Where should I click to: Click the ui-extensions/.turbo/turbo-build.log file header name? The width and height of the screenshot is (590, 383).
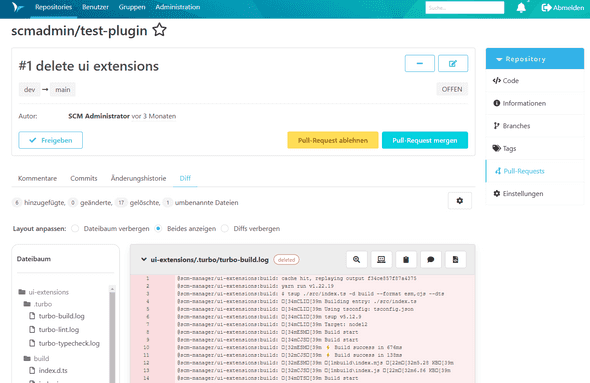tap(210, 260)
